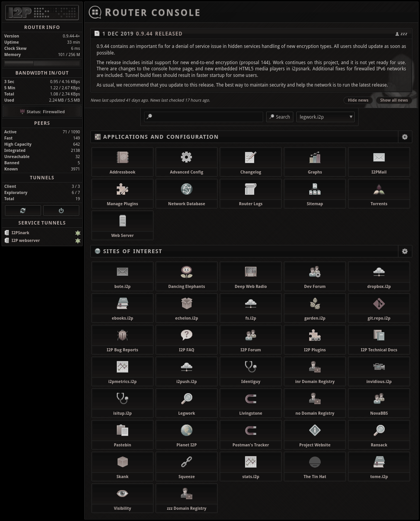Open Pastebin clipboard icon
Viewport: 420px width, 521px height.
click(x=122, y=430)
